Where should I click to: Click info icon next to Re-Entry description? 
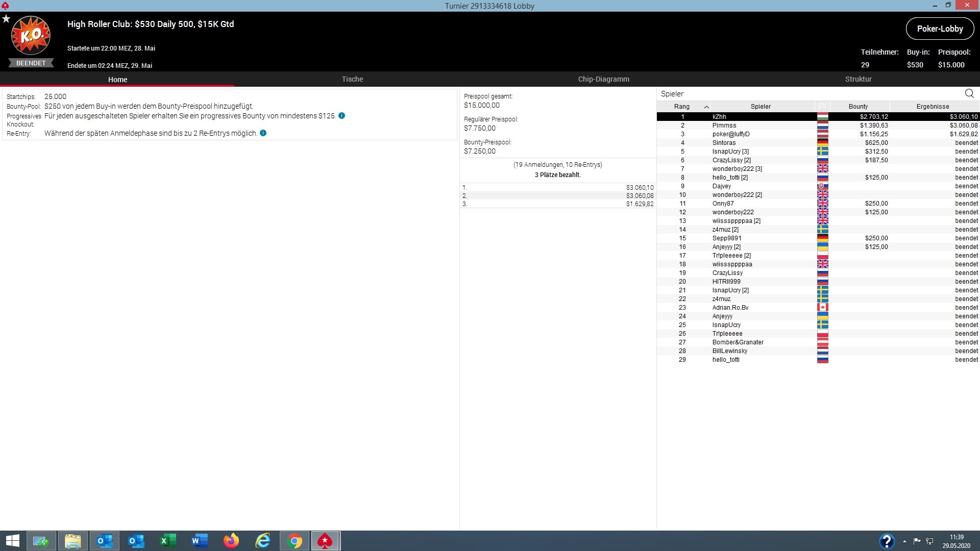pos(263,133)
